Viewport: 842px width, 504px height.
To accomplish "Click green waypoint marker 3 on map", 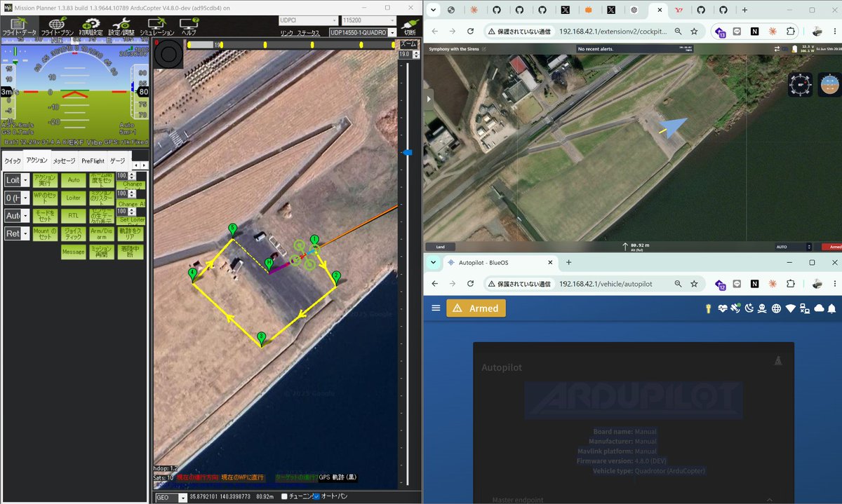I will 262,338.
